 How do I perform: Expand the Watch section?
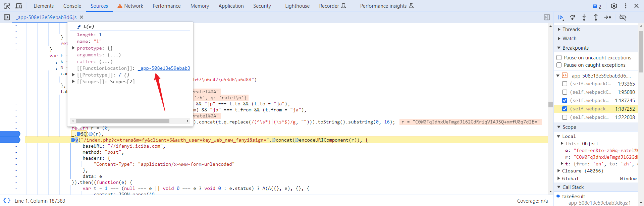pyautogui.click(x=559, y=39)
